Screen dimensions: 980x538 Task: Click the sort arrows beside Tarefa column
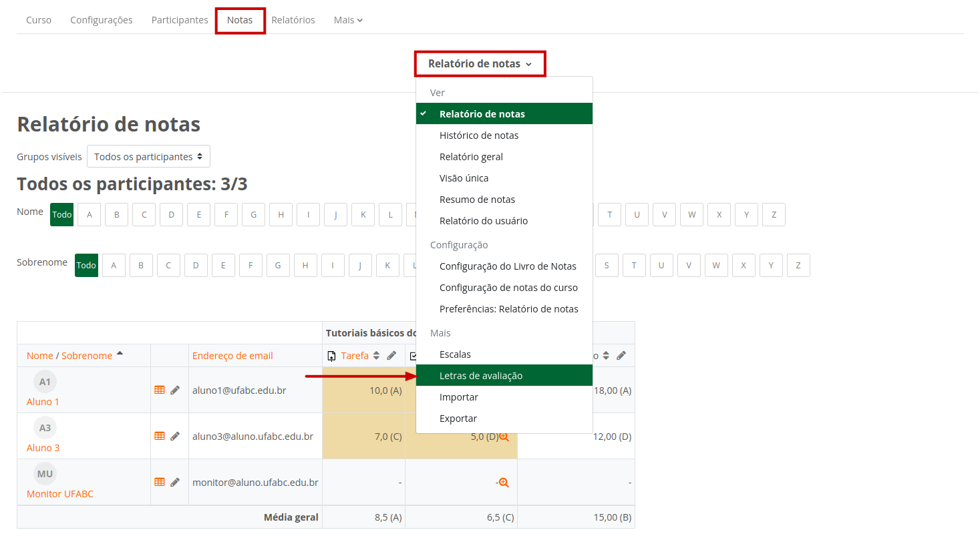(376, 356)
